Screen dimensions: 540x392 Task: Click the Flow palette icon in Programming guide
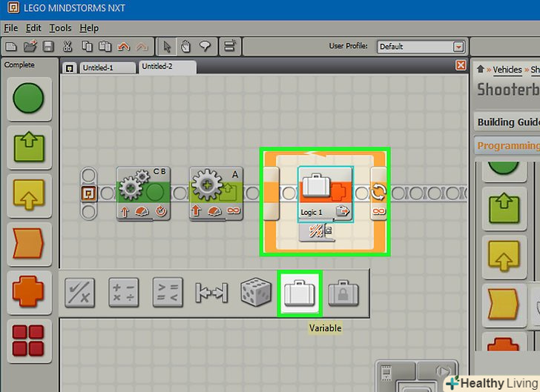tap(504, 305)
